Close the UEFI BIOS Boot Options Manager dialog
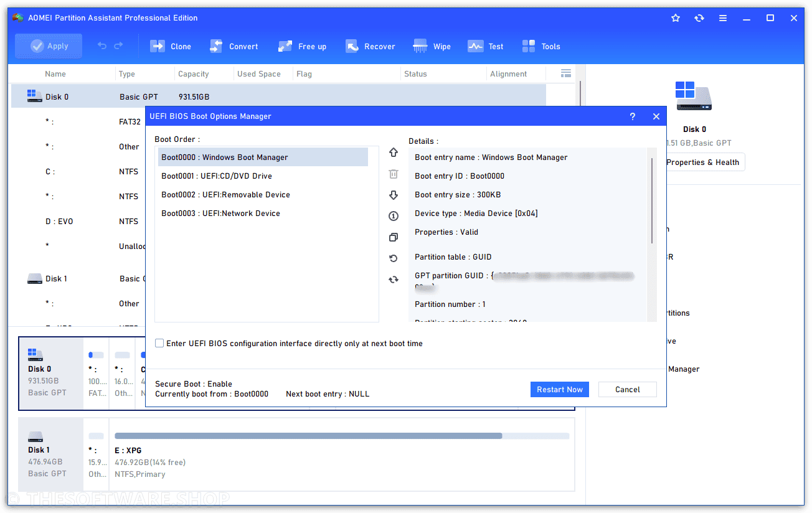 656,116
